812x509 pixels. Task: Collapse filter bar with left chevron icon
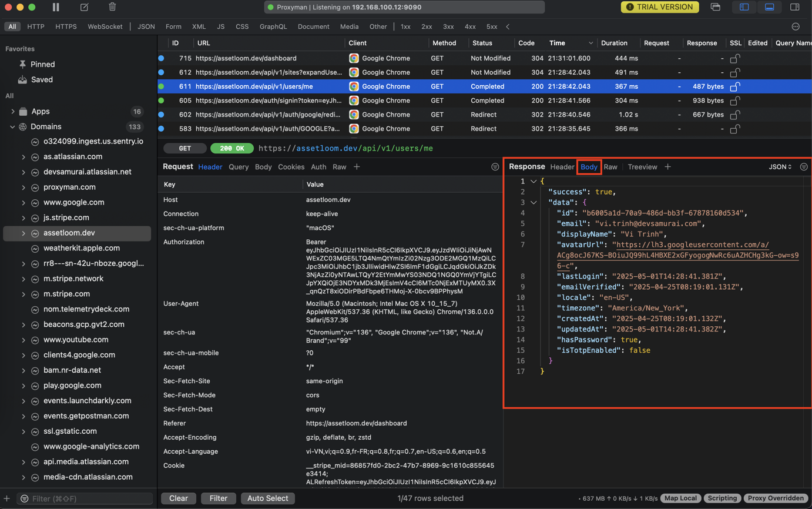pos(508,26)
